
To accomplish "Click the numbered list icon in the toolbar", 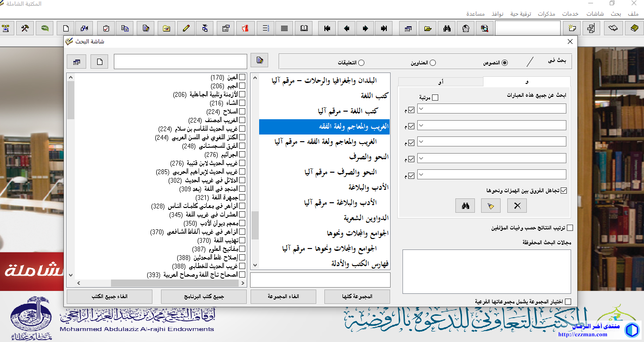I will click(265, 28).
